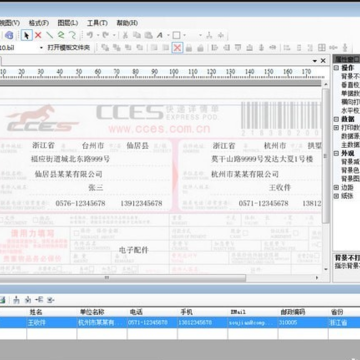Image resolution: width=360 pixels, height=360 pixels.
Task: Open the 视图(V) menu
Action: 10,23
